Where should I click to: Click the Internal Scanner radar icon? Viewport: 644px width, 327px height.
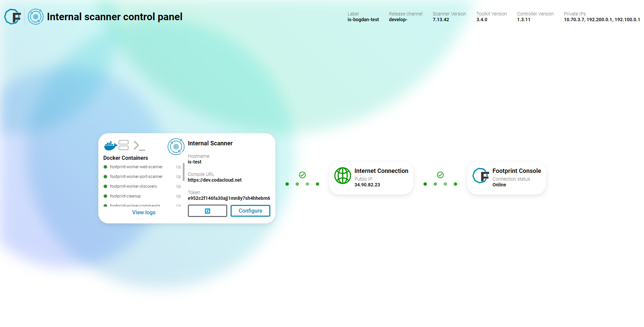[176, 147]
